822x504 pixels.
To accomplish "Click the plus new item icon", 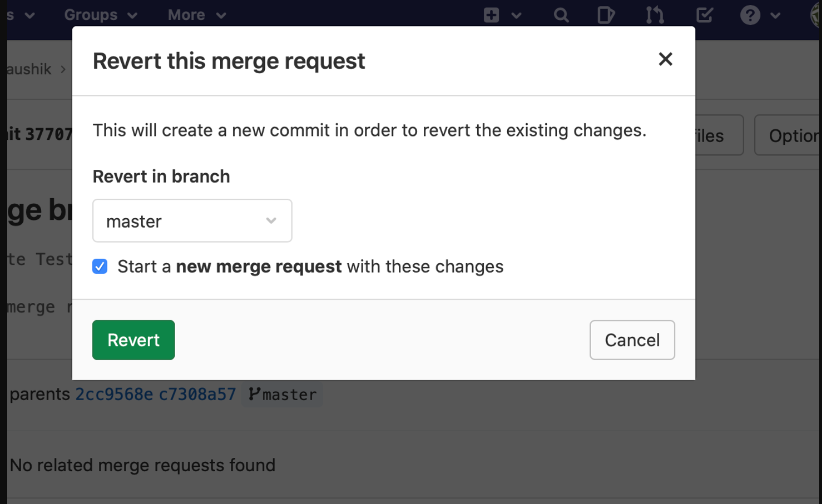I will click(491, 15).
